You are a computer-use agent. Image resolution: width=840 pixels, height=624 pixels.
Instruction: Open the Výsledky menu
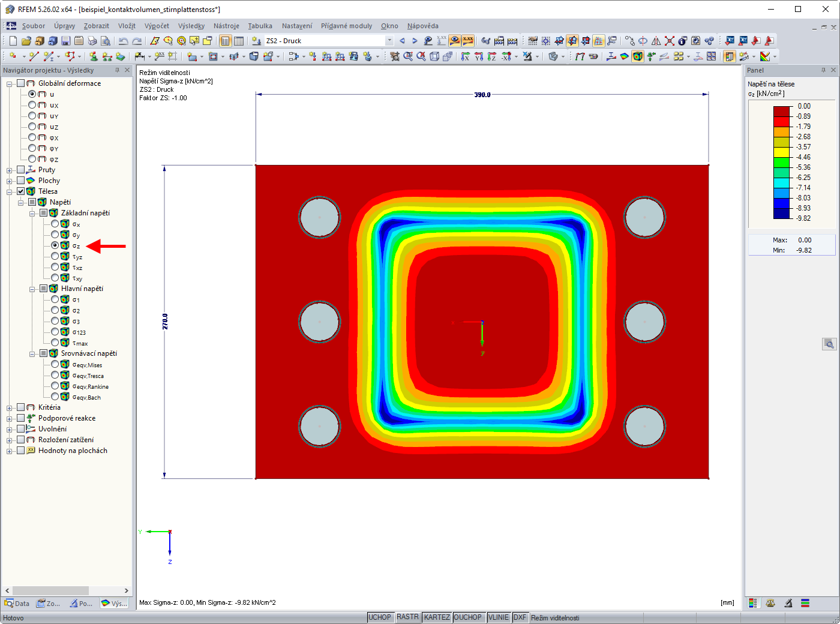[191, 26]
